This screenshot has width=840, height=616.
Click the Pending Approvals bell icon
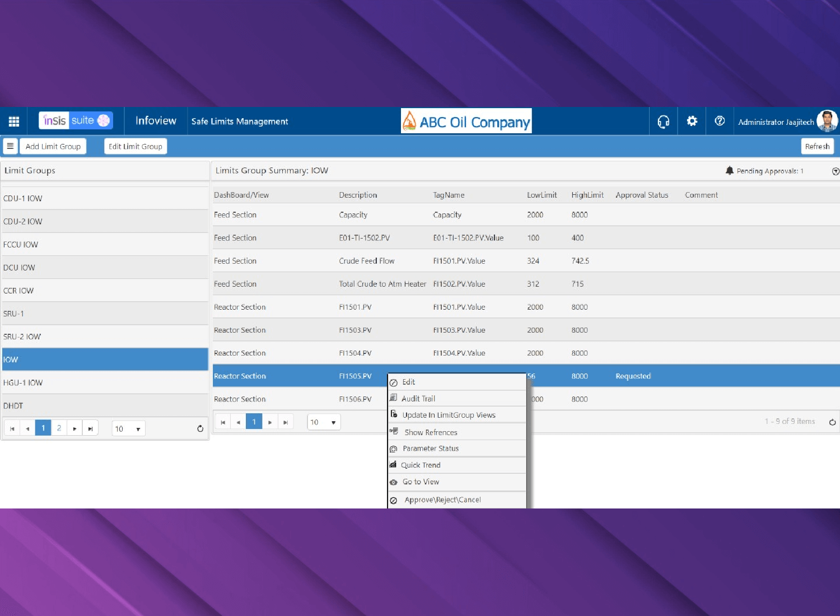click(x=729, y=171)
